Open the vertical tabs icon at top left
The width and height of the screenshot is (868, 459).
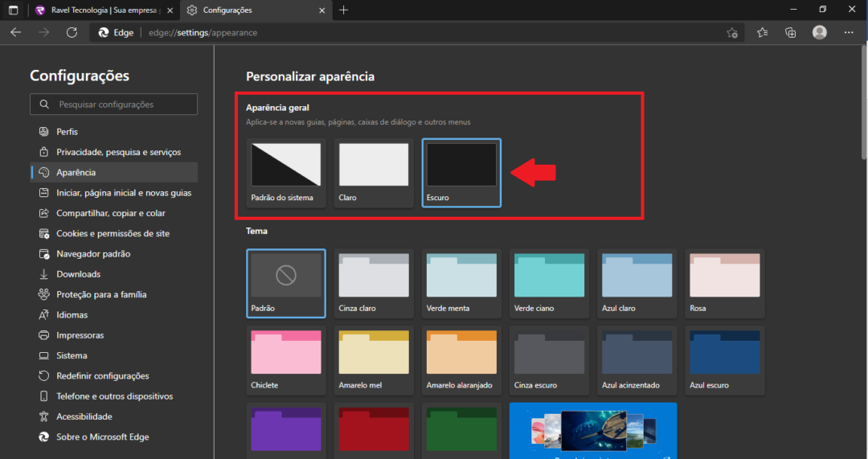[14, 10]
